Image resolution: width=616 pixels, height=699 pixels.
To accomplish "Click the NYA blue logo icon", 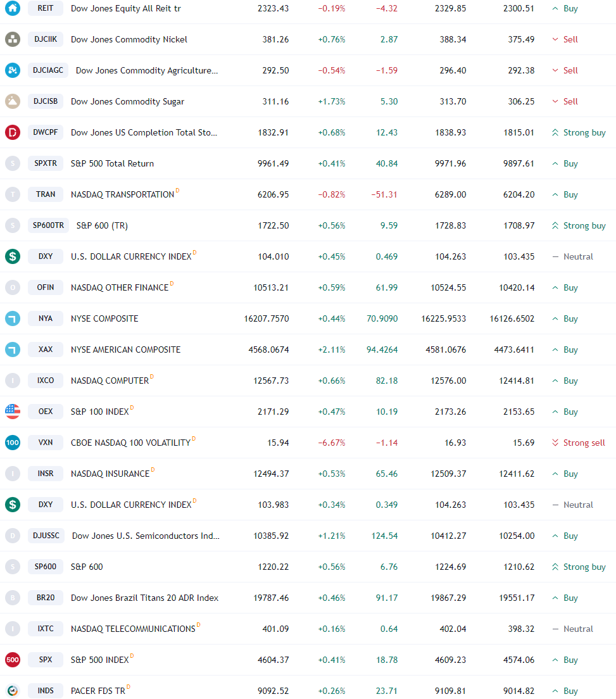I will coord(13,318).
